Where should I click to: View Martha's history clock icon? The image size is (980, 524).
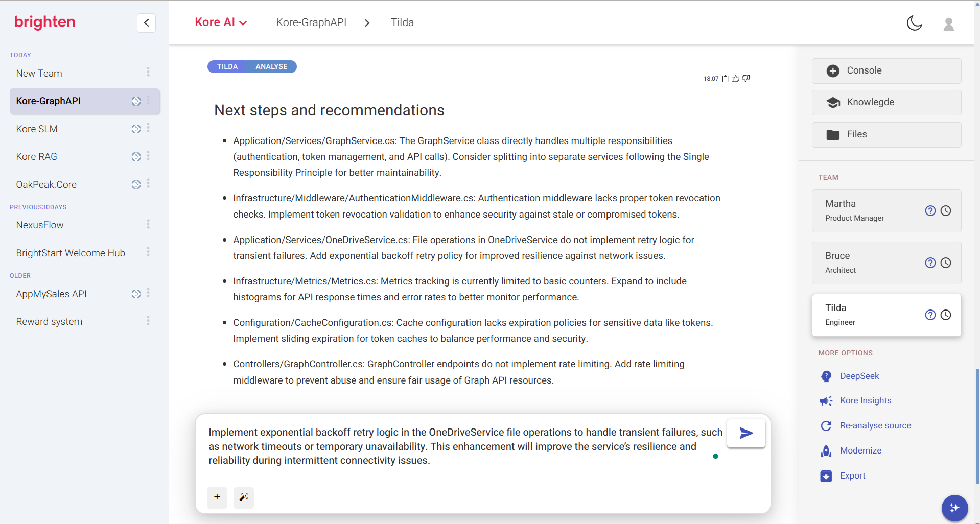(946, 211)
